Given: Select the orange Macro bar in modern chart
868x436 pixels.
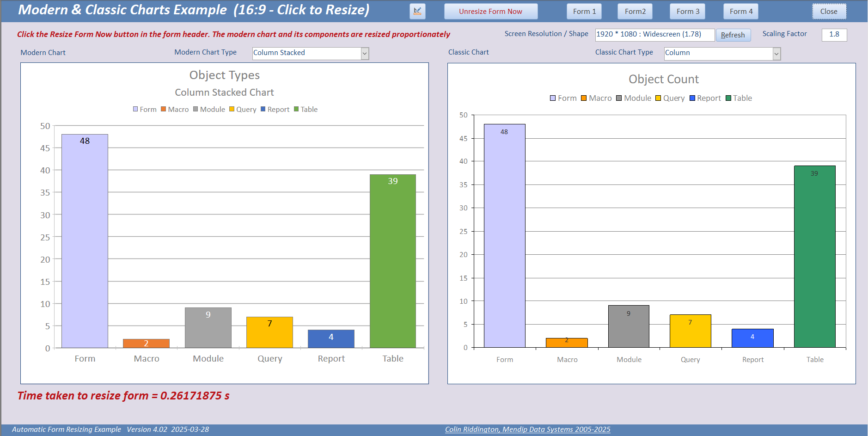Looking at the screenshot, I should [146, 344].
